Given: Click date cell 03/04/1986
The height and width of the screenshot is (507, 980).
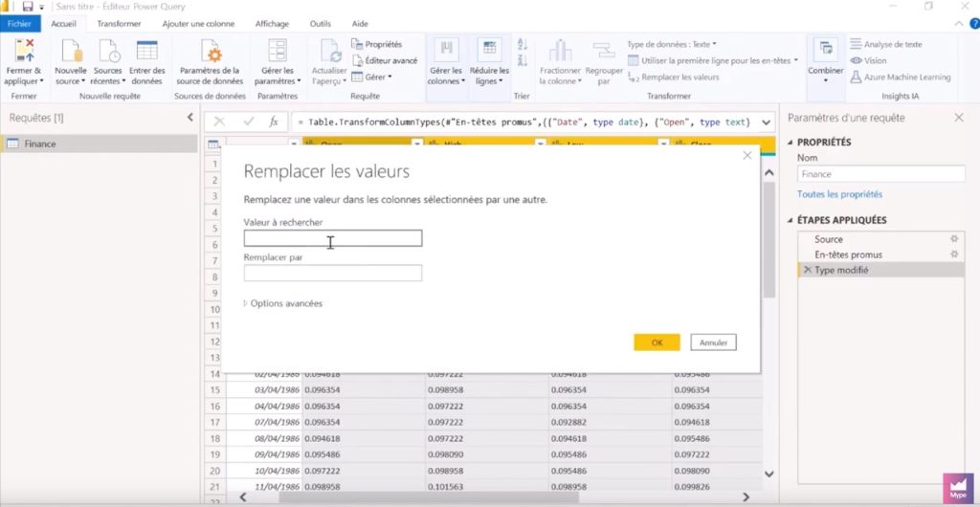Looking at the screenshot, I should point(264,389).
